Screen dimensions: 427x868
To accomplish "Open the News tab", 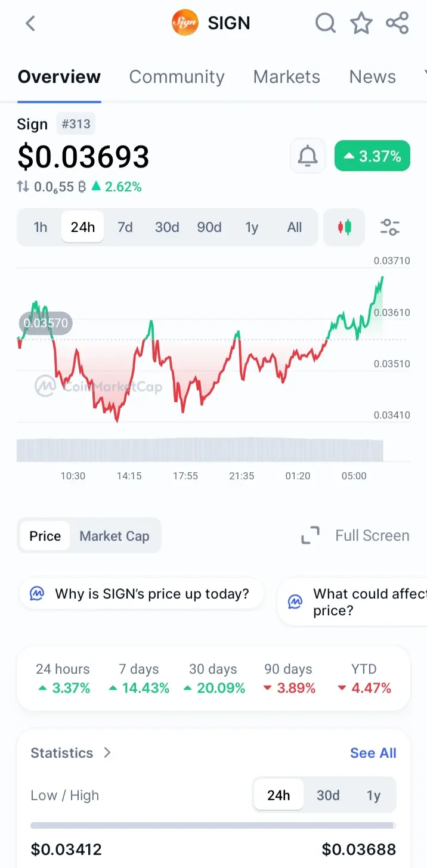I will 372,77.
